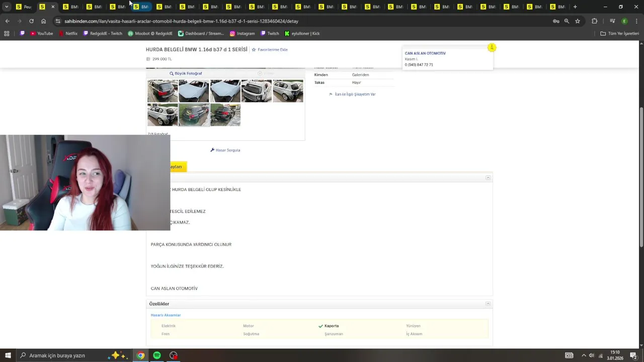
Task: Click the İç Aksam damaged-part item
Action: (414, 334)
